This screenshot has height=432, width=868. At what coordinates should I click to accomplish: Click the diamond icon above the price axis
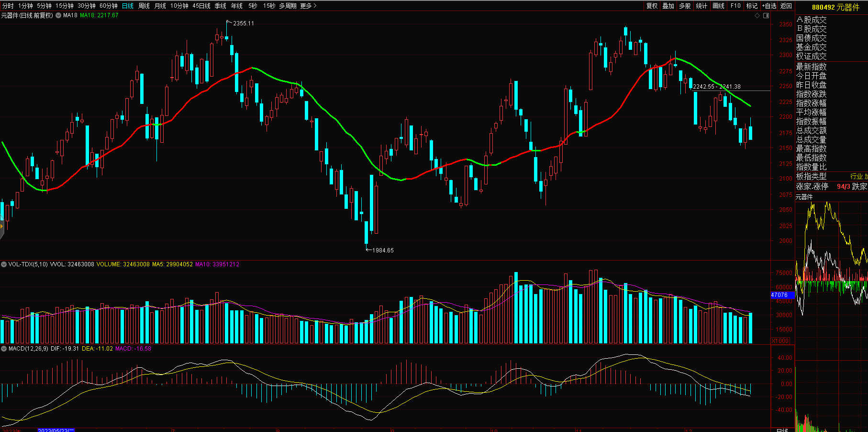pos(757,16)
